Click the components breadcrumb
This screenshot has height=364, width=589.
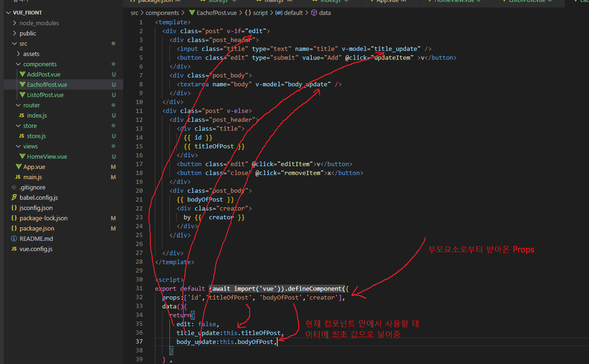[x=162, y=13]
